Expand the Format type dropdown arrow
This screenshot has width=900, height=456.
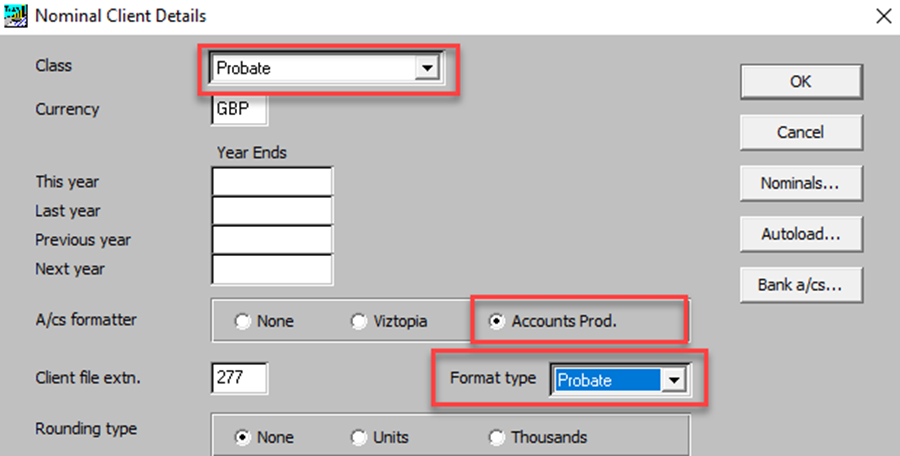[673, 380]
